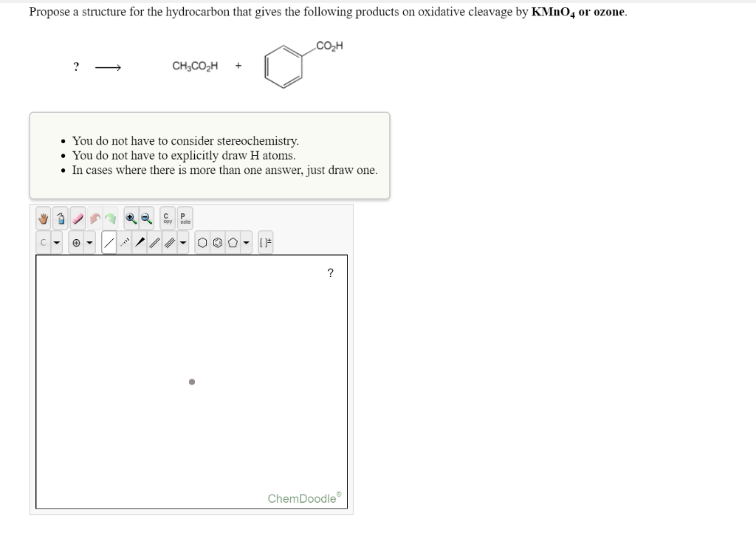756x533 pixels.
Task: Click the Copy toolbar button
Action: point(166,218)
